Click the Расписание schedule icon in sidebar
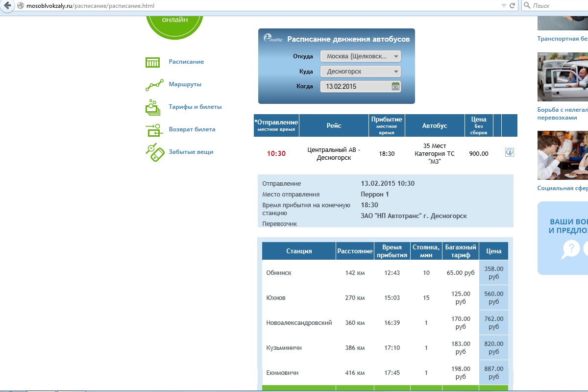The image size is (588, 392). (x=153, y=62)
